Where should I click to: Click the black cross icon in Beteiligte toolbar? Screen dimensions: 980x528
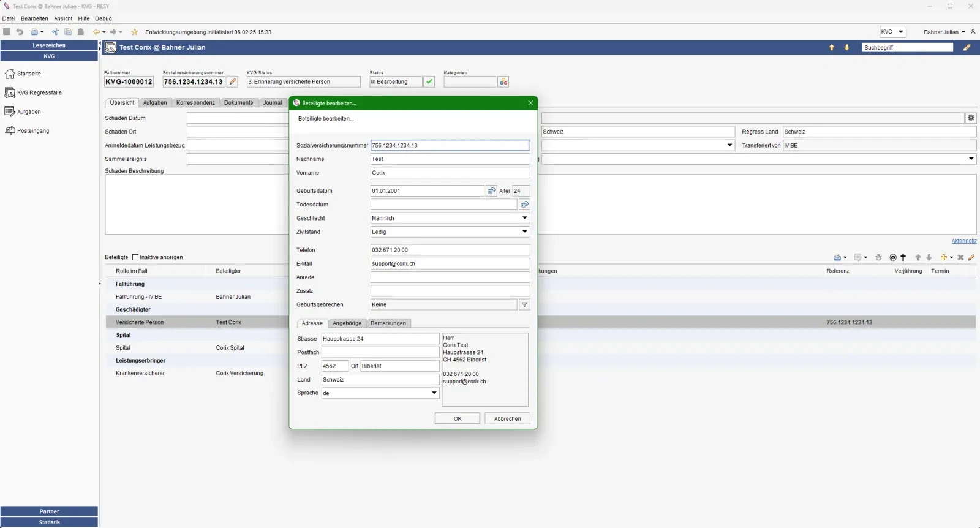pyautogui.click(x=903, y=258)
